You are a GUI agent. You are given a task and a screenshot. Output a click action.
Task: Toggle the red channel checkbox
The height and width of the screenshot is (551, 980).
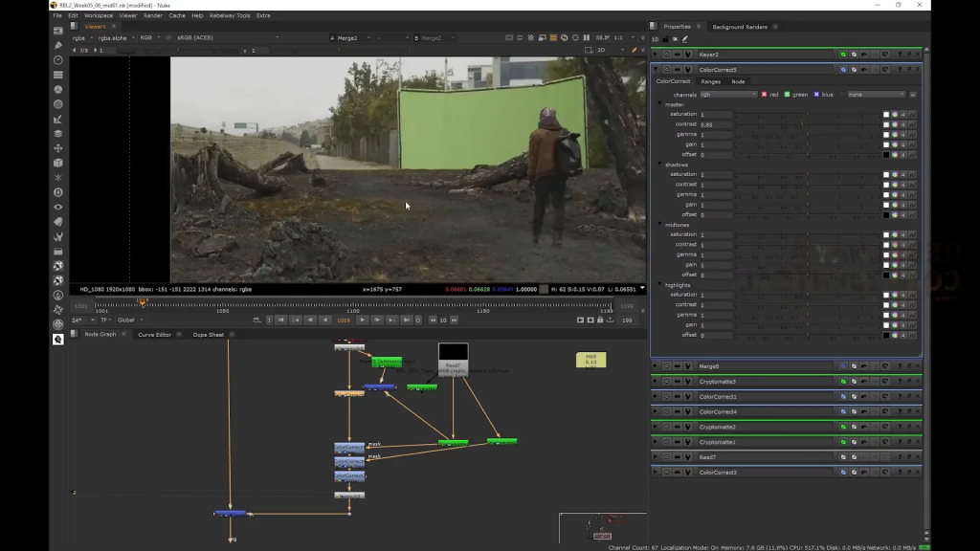[764, 95]
